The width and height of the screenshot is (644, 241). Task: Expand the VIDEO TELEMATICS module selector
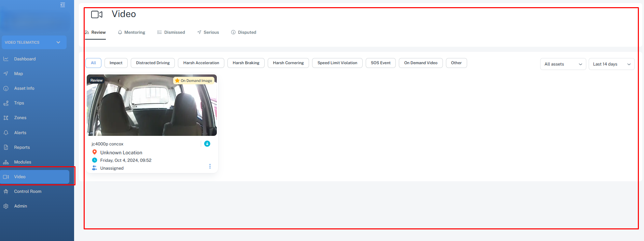click(x=33, y=42)
